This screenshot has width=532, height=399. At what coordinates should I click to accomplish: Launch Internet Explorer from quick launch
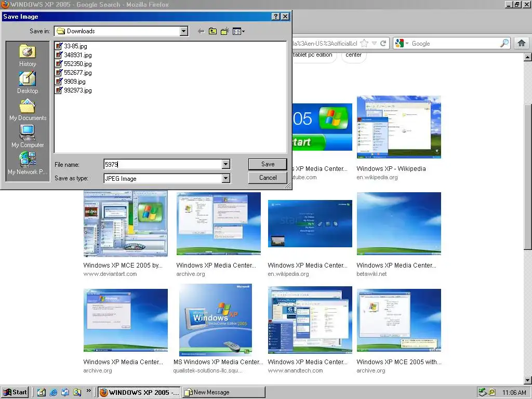click(x=54, y=393)
